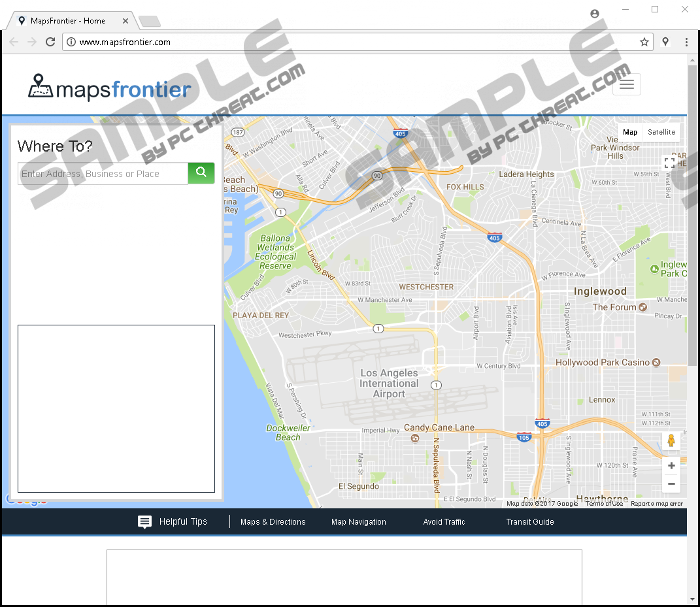Click Hollywood Park Casino marker icon
Viewport: 700px width, 607px height.
[656, 363]
